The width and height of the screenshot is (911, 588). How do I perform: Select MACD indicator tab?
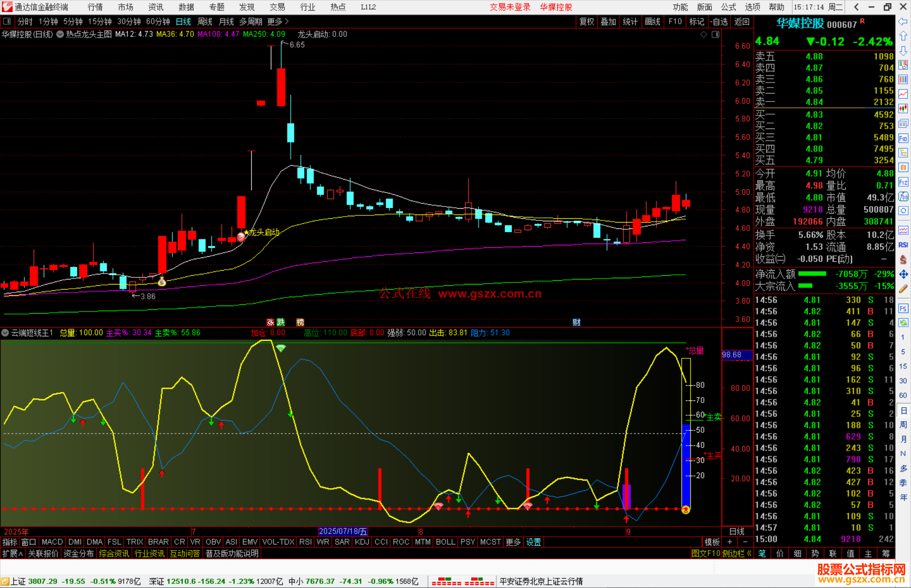52,542
